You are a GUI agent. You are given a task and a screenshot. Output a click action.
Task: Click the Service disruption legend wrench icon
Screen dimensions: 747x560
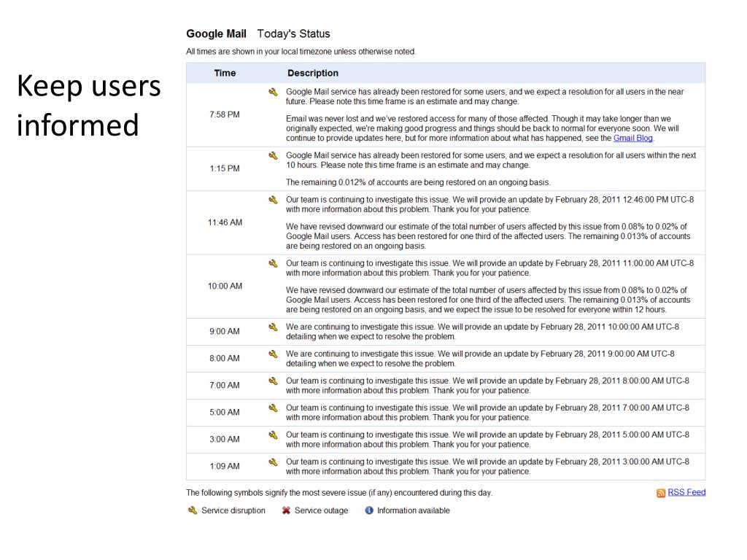(193, 510)
